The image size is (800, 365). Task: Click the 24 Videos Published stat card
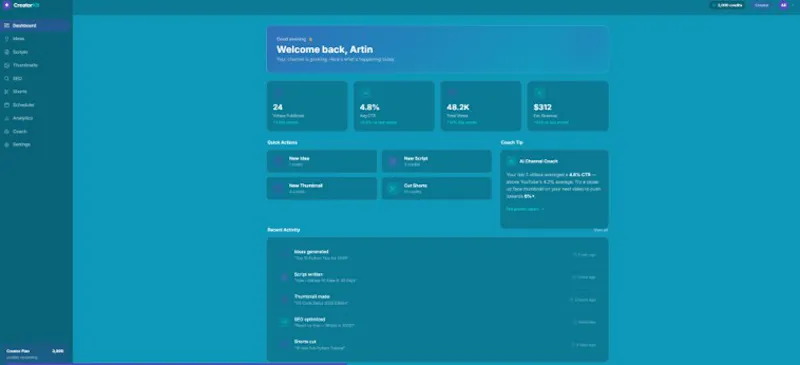click(307, 106)
